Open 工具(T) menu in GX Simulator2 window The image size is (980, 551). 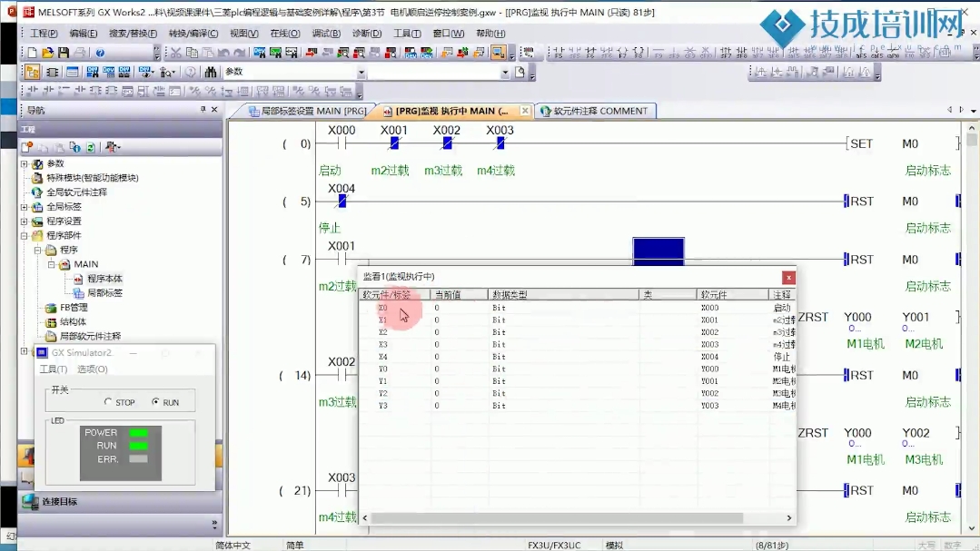click(x=53, y=369)
